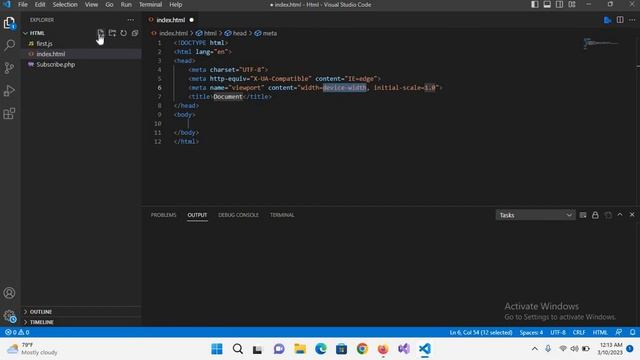Click the html breadcrumb item
Viewport: 640px width, 360px height.
tap(206, 33)
